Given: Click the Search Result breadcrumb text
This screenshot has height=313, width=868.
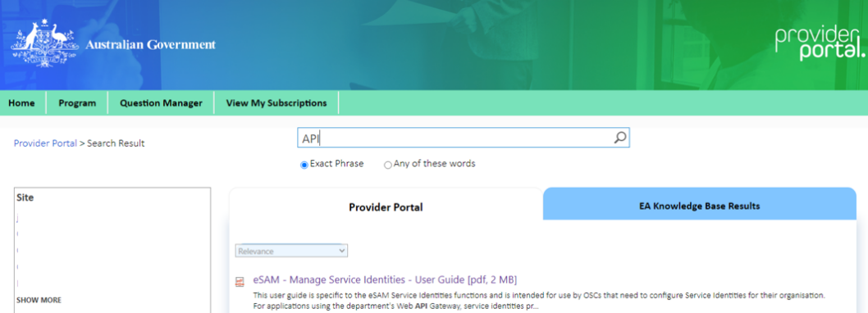Looking at the screenshot, I should click(x=116, y=143).
